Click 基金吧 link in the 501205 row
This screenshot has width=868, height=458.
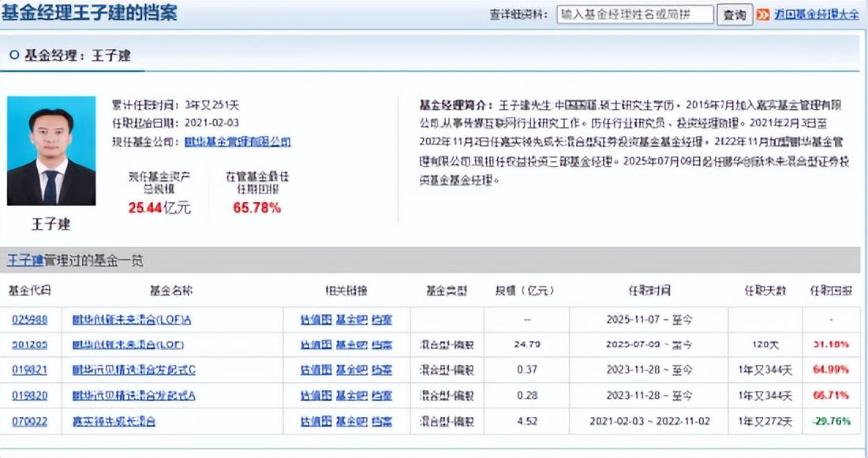tap(351, 345)
